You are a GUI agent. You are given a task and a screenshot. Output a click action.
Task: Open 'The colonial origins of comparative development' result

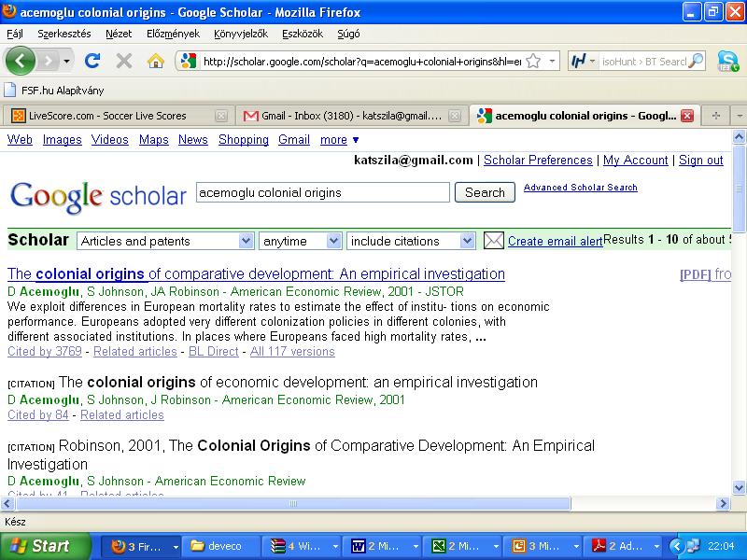pos(256,273)
